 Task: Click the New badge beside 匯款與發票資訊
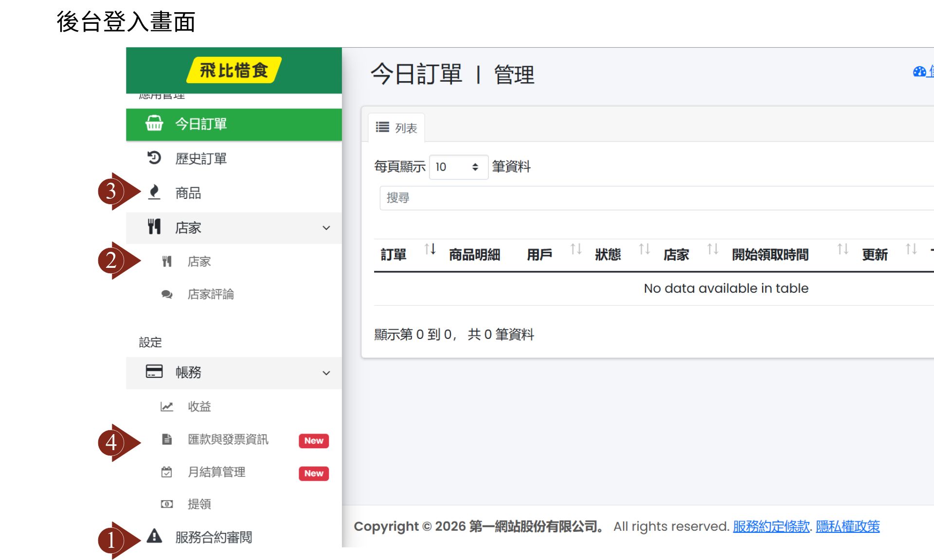click(x=314, y=440)
